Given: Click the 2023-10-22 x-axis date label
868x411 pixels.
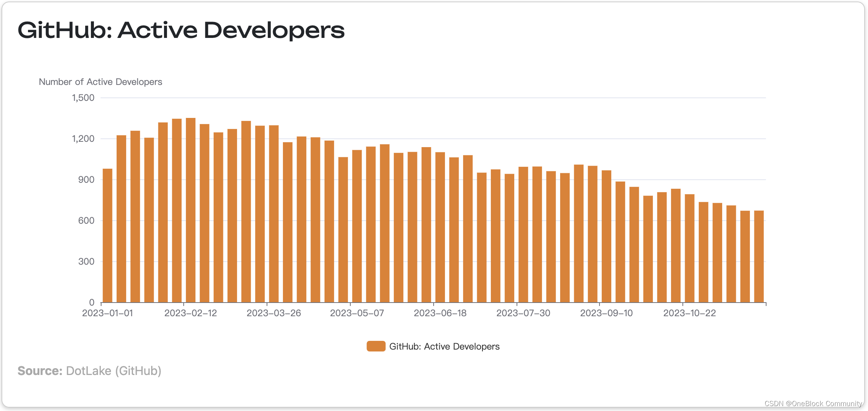Looking at the screenshot, I should coord(689,313).
